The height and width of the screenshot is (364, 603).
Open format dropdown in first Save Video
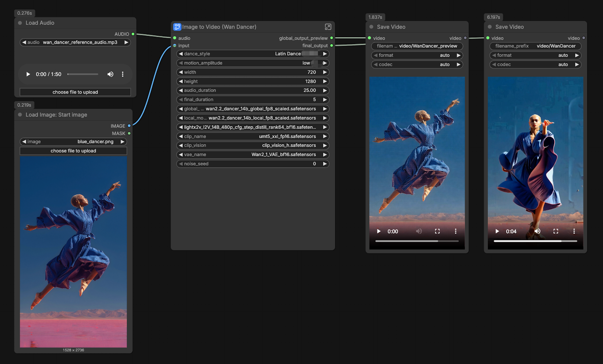[x=417, y=55]
